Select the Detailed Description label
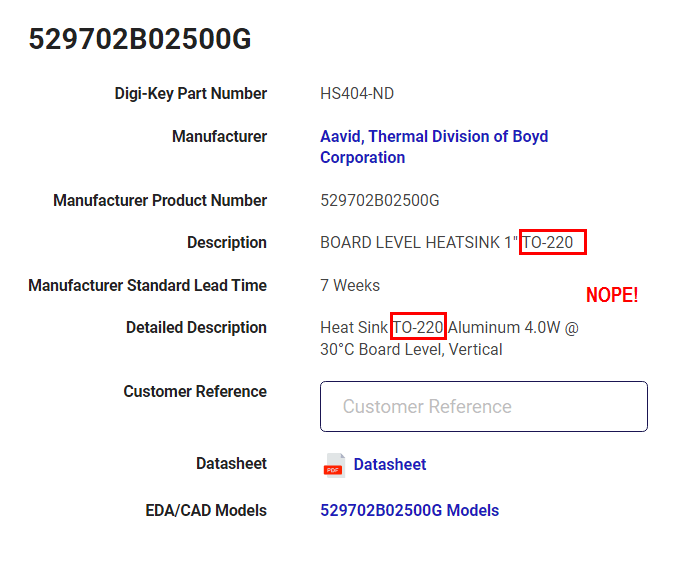This screenshot has width=684, height=563. (x=196, y=328)
